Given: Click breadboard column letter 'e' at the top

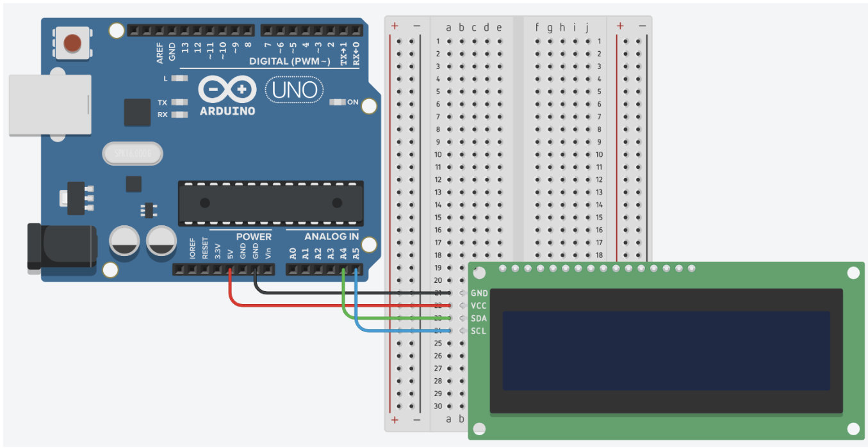Looking at the screenshot, I should coord(499,27).
